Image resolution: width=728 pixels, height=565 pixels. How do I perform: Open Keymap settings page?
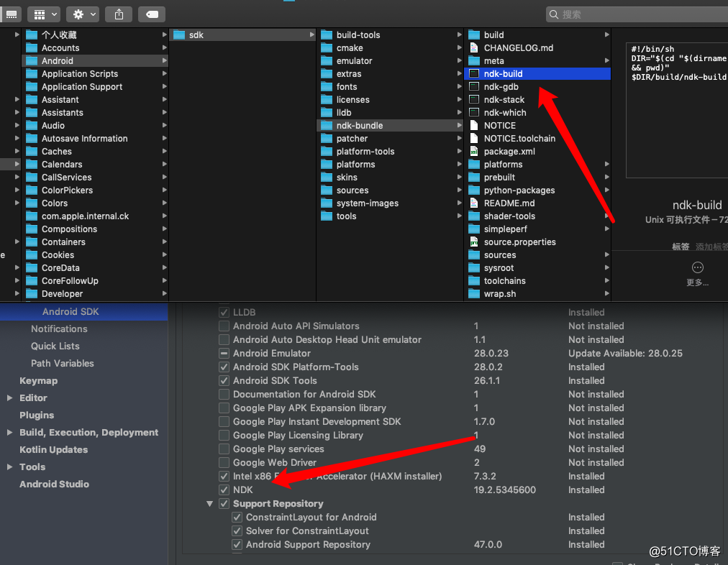(39, 381)
